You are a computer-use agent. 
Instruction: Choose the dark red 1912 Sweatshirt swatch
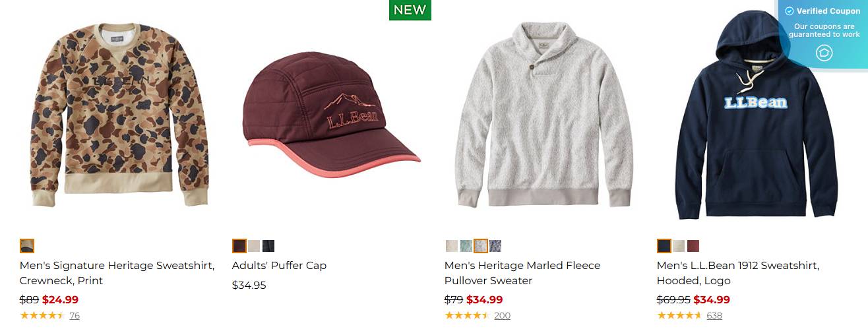(693, 246)
